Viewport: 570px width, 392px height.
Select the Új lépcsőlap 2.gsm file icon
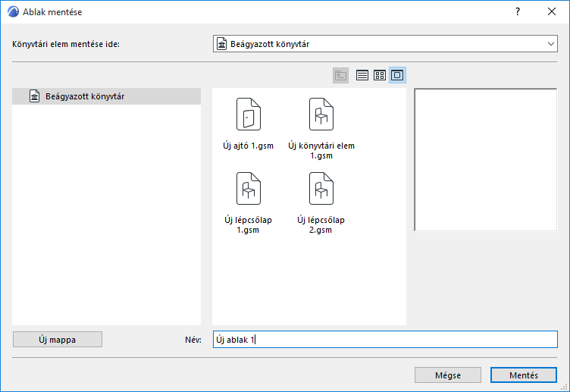point(321,188)
